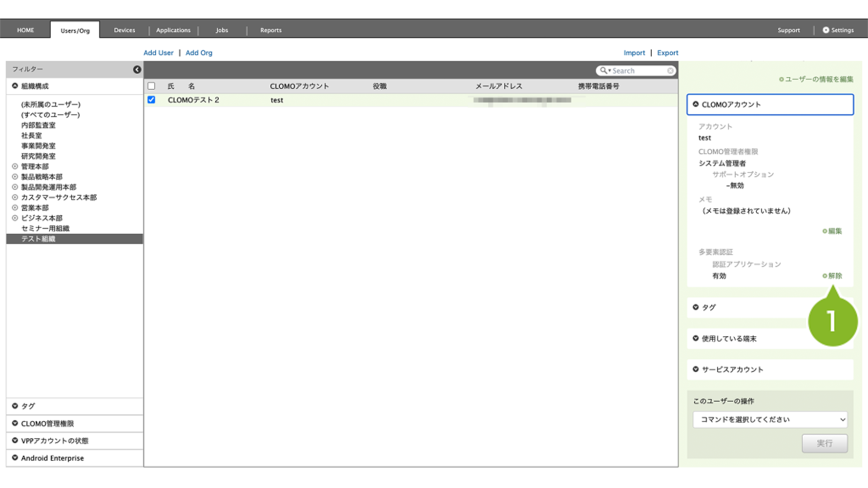868x488 pixels.
Task: Click 解除 to remove multi-factor authentication
Action: 832,276
